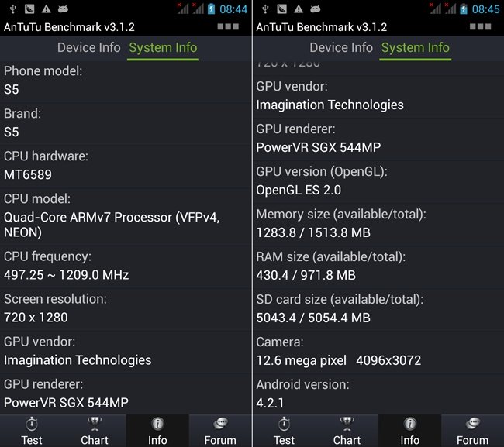Open Forum speech bubble icon in right screen

[x=472, y=425]
